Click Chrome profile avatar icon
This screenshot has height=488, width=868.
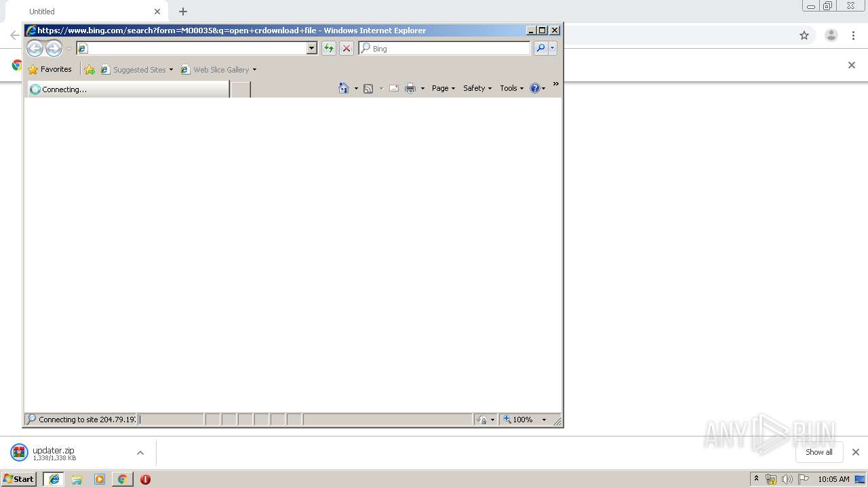(x=831, y=35)
